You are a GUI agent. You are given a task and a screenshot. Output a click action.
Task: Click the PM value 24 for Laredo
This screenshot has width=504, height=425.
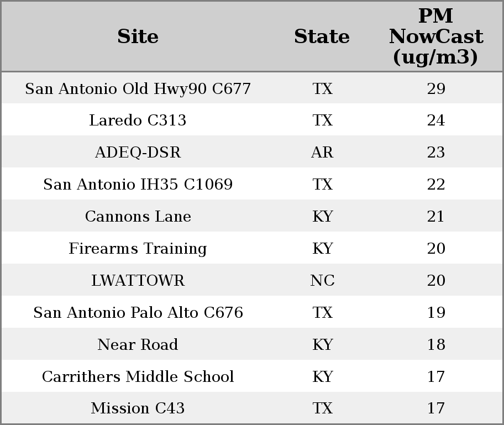pos(436,120)
